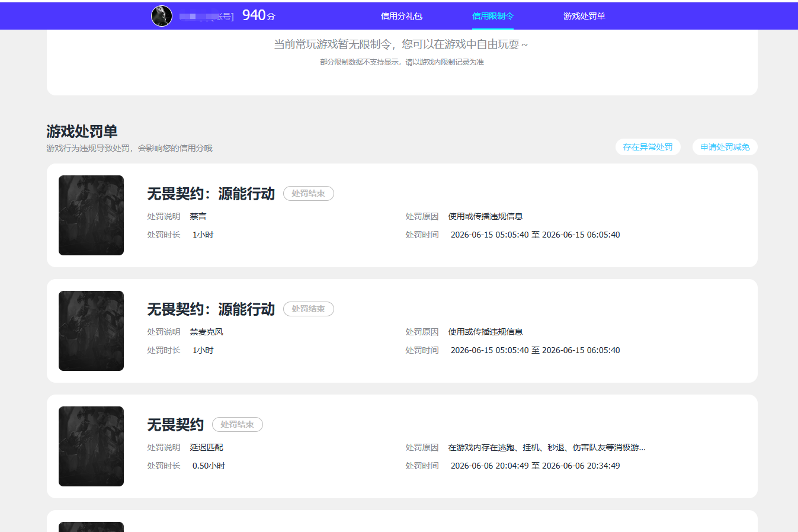Image resolution: width=798 pixels, height=532 pixels.
Task: Open game thumbnail of the 延迟匹配 penalty card
Action: [91, 446]
